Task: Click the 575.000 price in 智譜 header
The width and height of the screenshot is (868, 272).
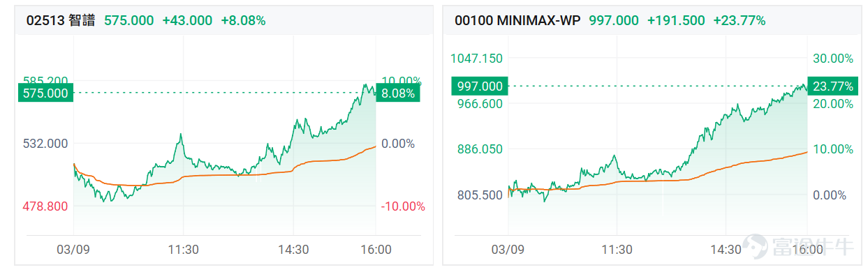Action: click(129, 20)
